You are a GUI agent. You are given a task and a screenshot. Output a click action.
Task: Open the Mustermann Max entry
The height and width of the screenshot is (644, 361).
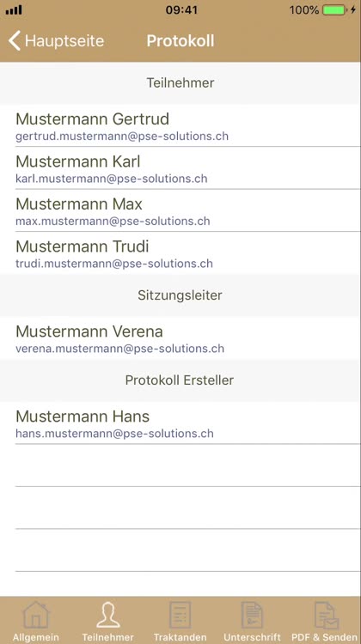click(180, 210)
